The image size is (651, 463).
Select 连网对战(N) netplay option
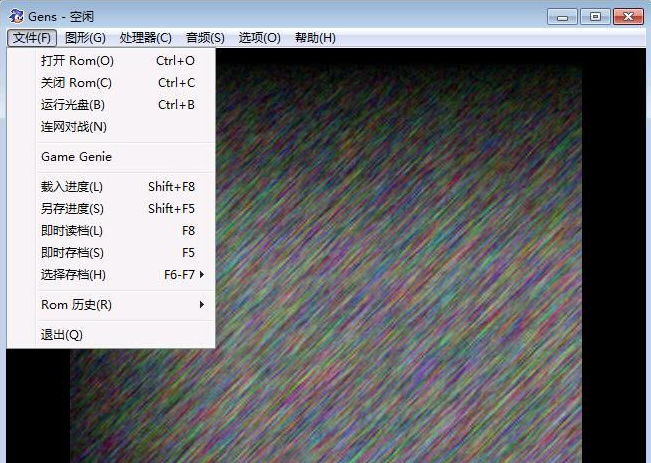pos(111,127)
